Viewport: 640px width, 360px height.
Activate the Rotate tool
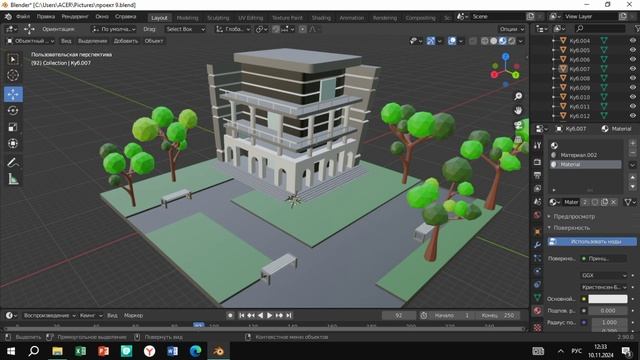coord(13,111)
